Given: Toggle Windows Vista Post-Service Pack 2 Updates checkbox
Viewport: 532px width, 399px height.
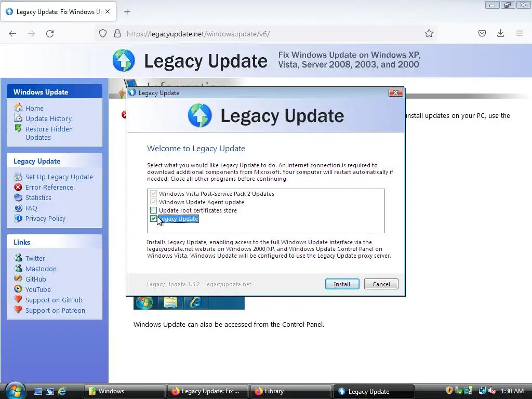Looking at the screenshot, I should coord(153,193).
